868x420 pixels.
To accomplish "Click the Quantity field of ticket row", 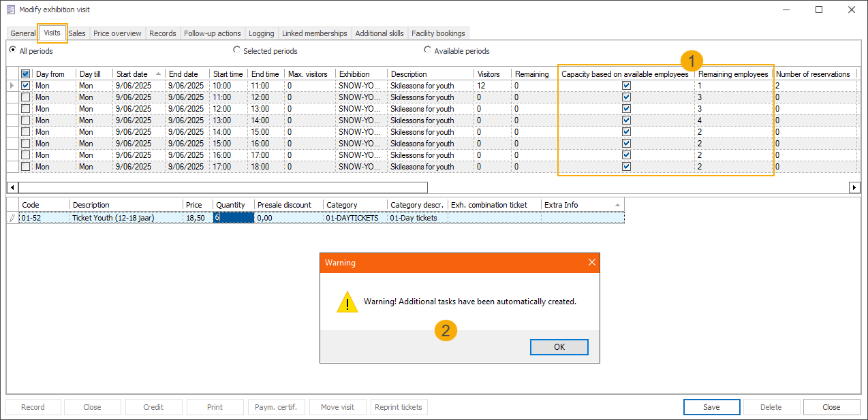I will click(234, 218).
